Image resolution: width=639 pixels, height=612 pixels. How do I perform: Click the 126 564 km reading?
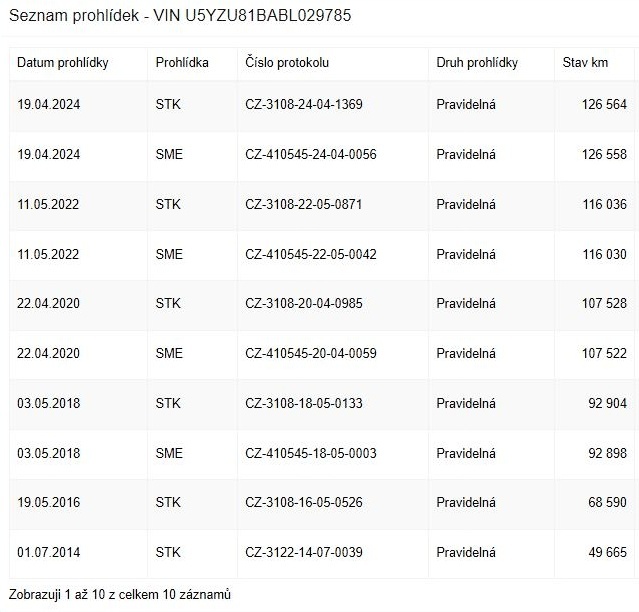603,104
